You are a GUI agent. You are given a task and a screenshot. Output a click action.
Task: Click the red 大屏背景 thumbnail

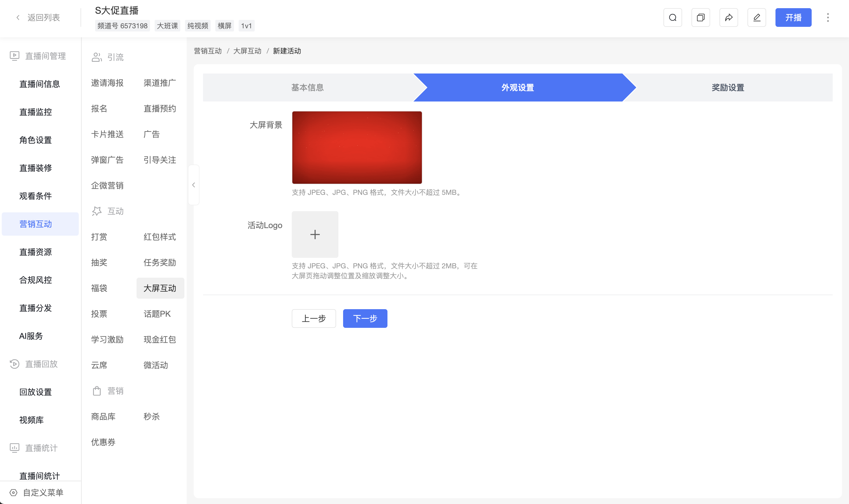pyautogui.click(x=357, y=147)
